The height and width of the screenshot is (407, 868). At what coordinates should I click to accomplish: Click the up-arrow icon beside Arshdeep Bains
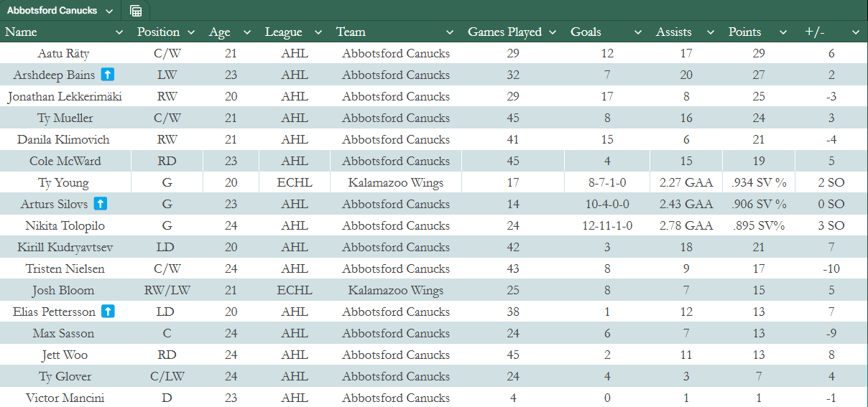[108, 75]
